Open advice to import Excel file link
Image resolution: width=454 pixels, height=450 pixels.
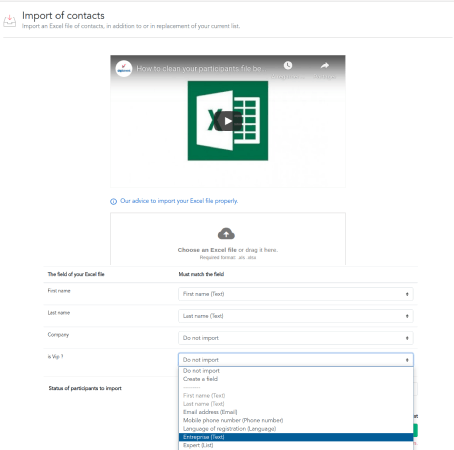(x=179, y=201)
